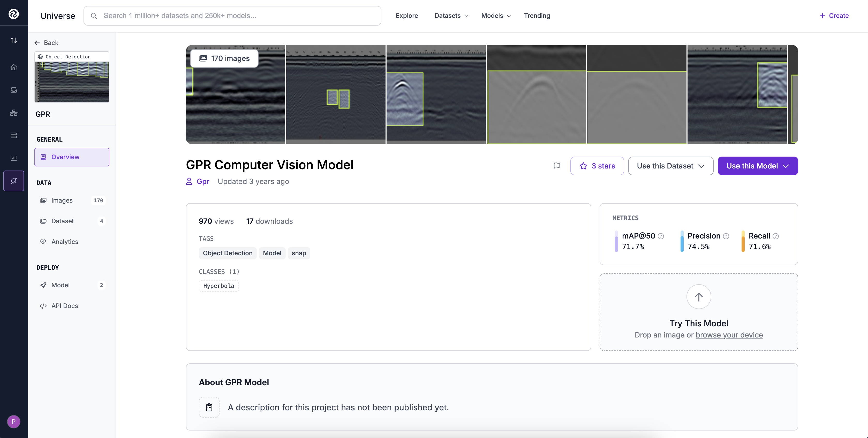This screenshot has width=868, height=438.
Task: Open the user avatar P
Action: coord(13,421)
